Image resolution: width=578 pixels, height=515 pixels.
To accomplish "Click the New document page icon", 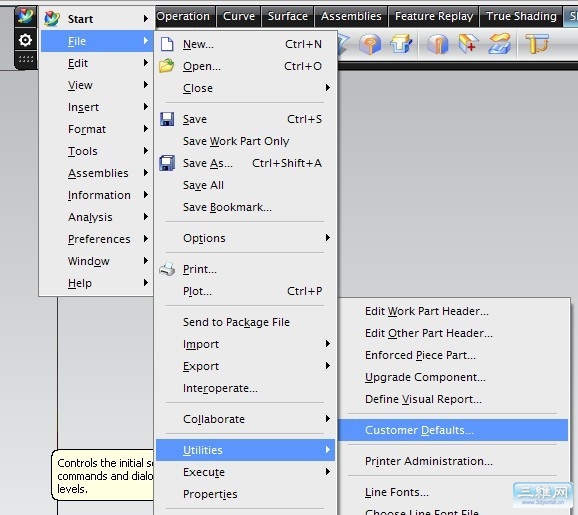I will tap(167, 44).
